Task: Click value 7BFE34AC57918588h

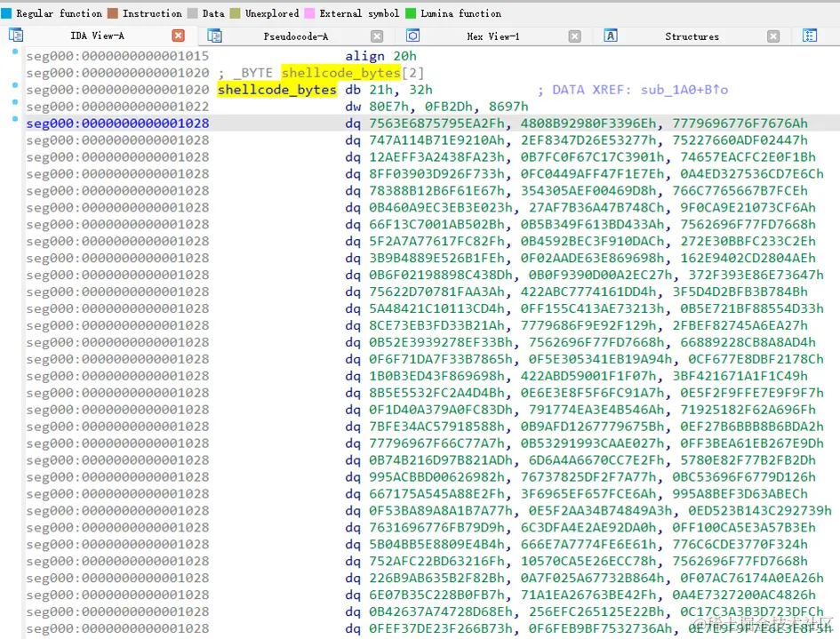Action: tap(436, 427)
